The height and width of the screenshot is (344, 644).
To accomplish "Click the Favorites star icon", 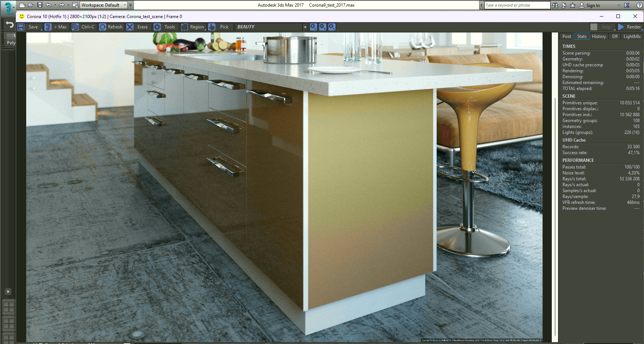I will pyautogui.click(x=572, y=5).
